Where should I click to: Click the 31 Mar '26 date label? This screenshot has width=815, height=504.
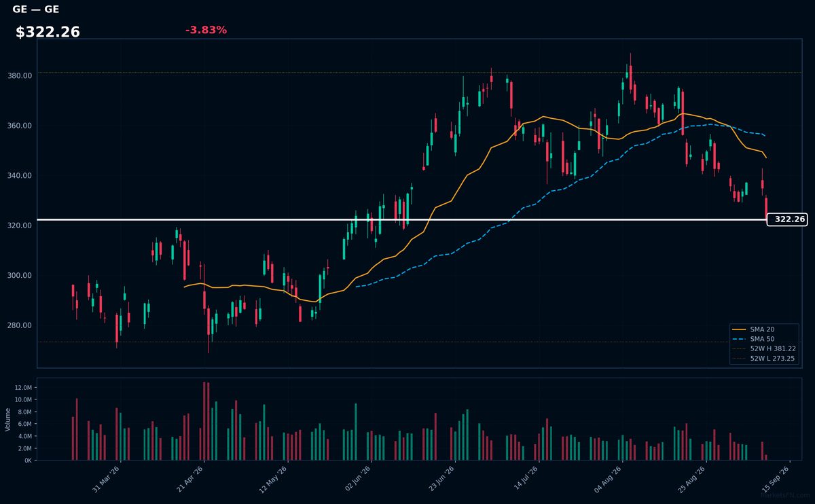[107, 478]
